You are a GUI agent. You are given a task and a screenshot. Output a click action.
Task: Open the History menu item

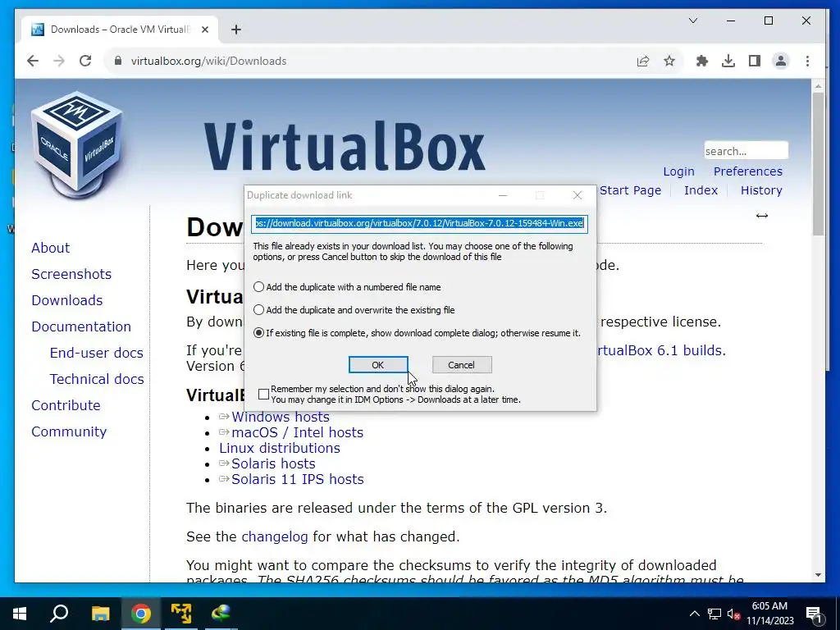click(761, 190)
